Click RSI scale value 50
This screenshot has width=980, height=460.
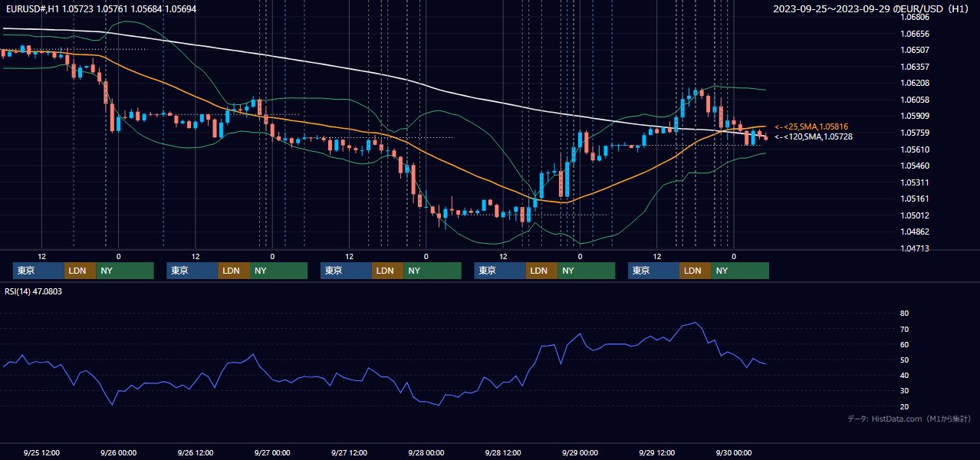(904, 360)
